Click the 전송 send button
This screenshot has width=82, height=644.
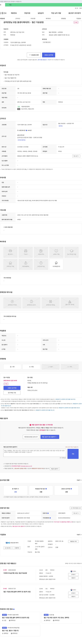(73, 454)
